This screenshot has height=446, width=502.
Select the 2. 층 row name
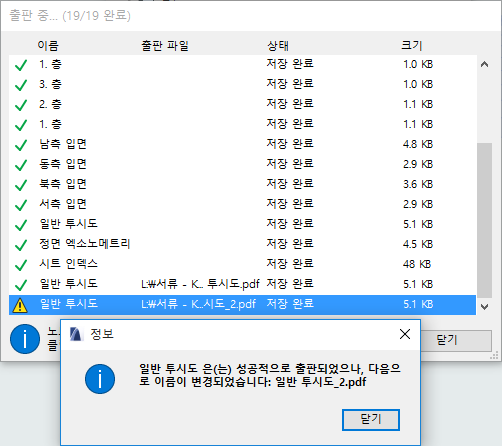[x=50, y=104]
